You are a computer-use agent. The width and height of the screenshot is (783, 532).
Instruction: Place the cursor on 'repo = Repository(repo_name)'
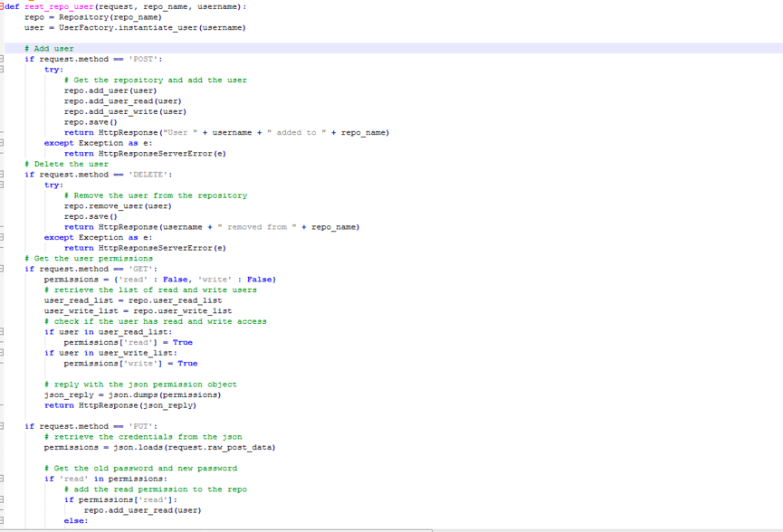coord(93,17)
